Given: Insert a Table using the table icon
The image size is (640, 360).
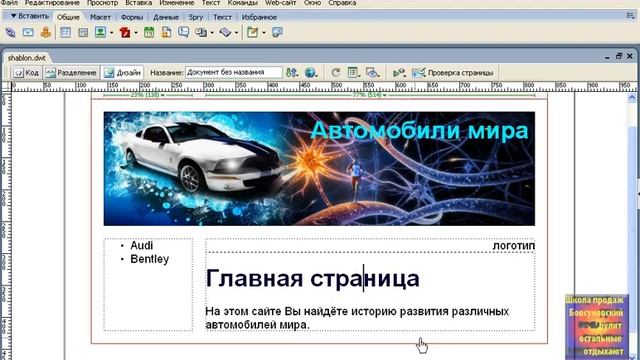Looking at the screenshot, I should point(65,32).
